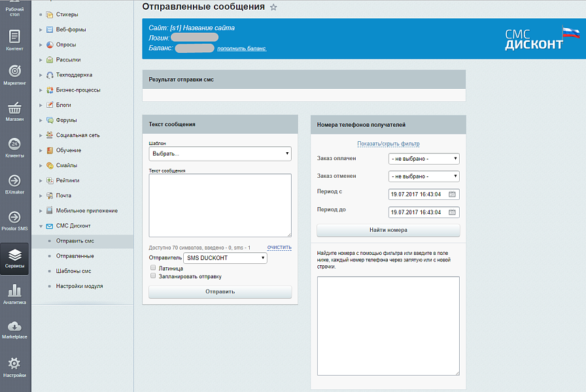Screen dimensions: 586x392
Task: Open calendar picker for Период с
Action: pos(452,195)
